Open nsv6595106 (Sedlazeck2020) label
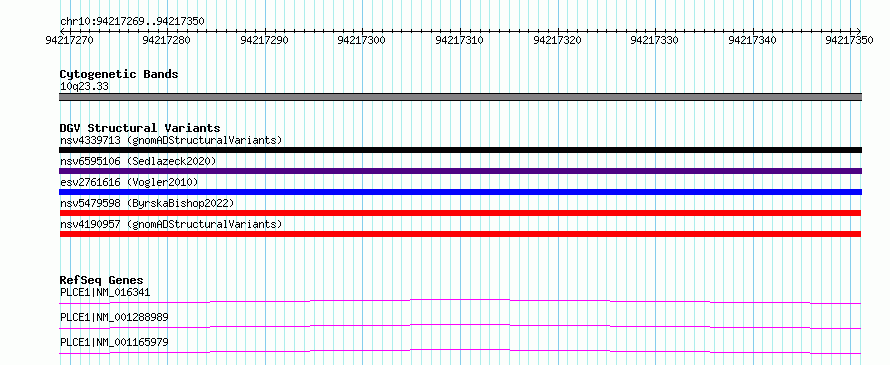 [x=138, y=161]
